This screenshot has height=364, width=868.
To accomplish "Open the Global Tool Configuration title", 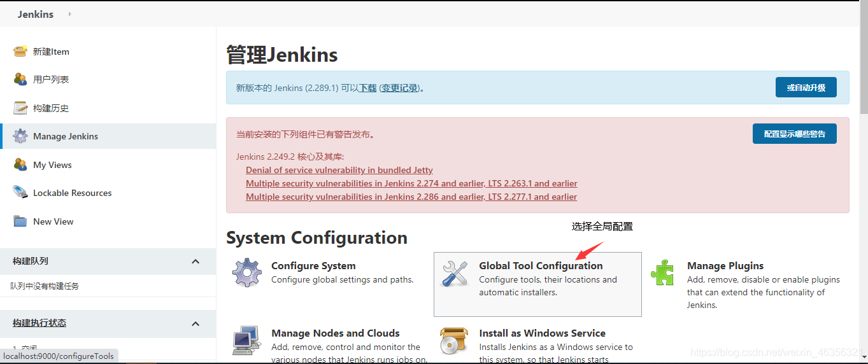I will click(x=541, y=266).
